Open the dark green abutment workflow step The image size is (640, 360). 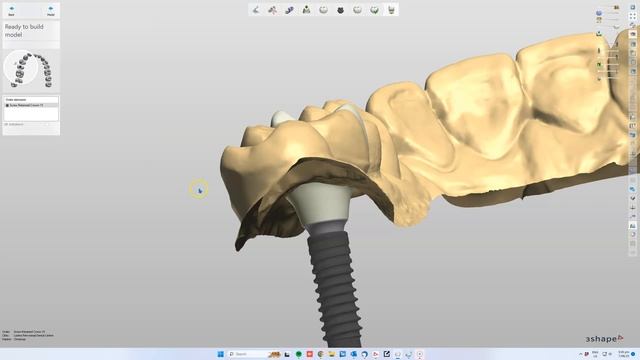(307, 10)
